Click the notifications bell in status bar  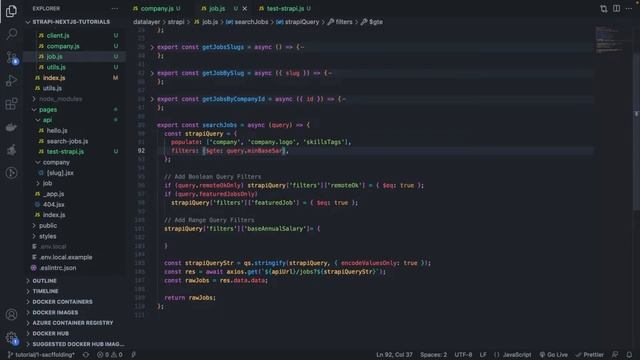(629, 355)
